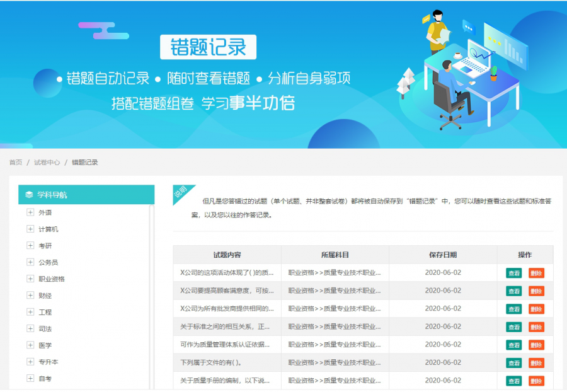Click the subject navigation panel scrollbar
Image resolution: width=567 pixels, height=392 pixels.
coord(151,296)
